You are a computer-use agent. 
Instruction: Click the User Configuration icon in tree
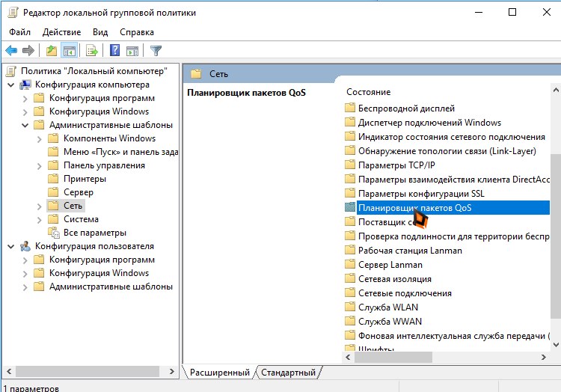[25, 246]
